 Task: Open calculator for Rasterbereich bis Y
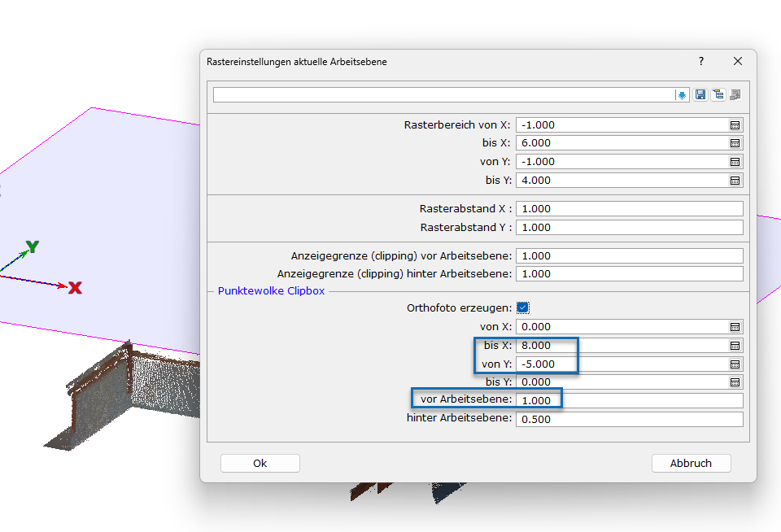[735, 181]
